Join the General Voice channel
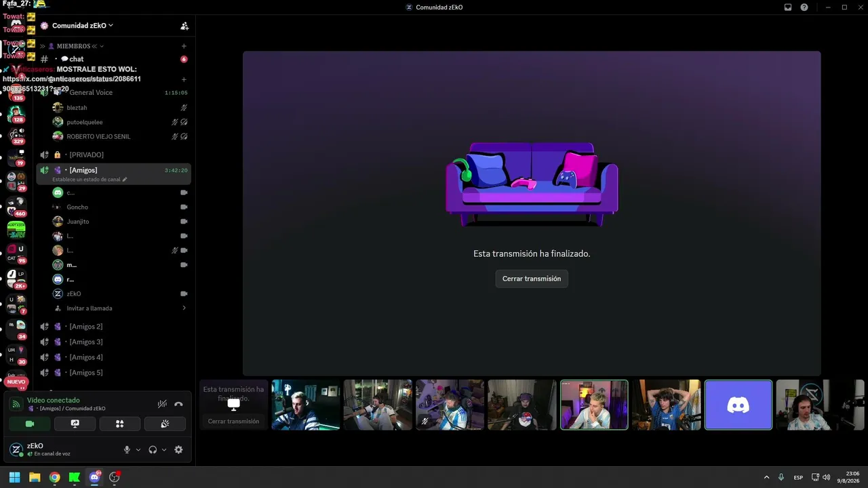The width and height of the screenshot is (868, 488). 113,92
